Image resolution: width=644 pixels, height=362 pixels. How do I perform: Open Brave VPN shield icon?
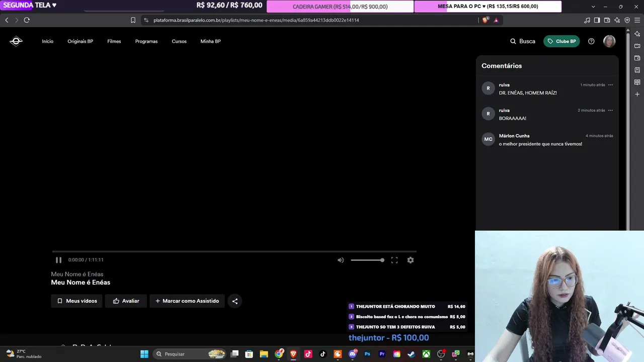[x=627, y=20]
